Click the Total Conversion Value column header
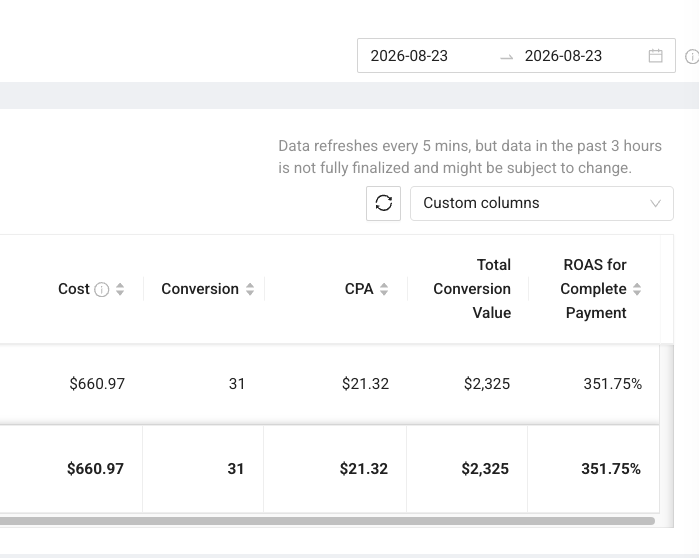Viewport: 699px width, 558px height. pyautogui.click(x=472, y=289)
